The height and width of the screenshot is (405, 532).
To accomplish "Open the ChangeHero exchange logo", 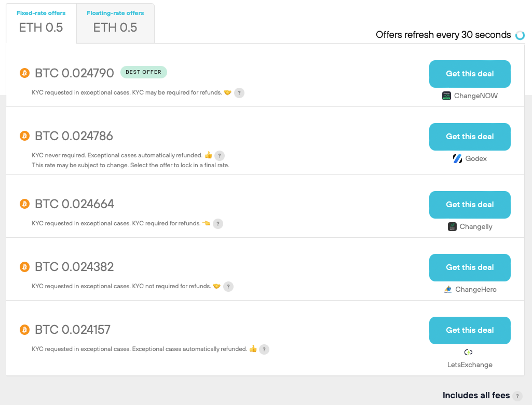I will [447, 289].
